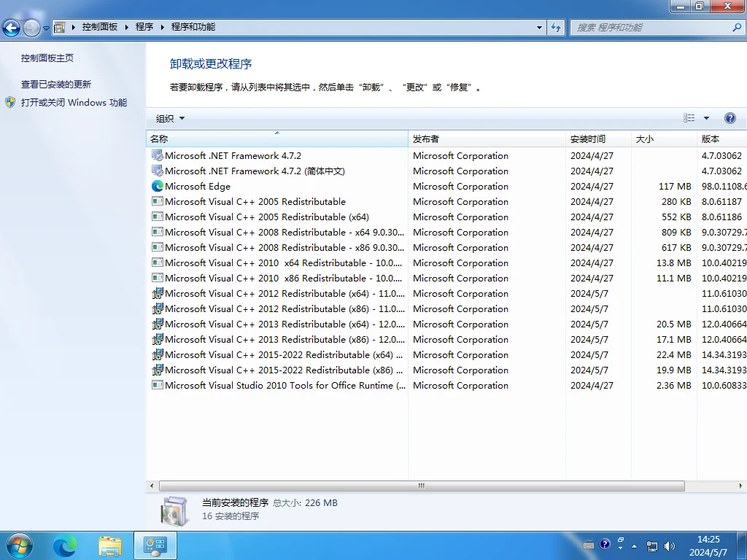Select Microsoft Edge name text in list
747x560 pixels.
[198, 186]
